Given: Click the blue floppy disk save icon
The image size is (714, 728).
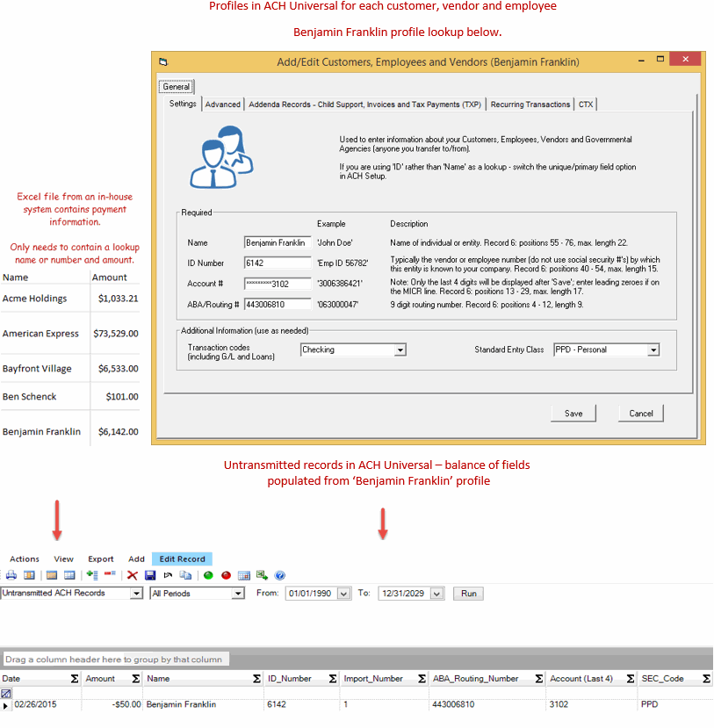Looking at the screenshot, I should [x=150, y=575].
